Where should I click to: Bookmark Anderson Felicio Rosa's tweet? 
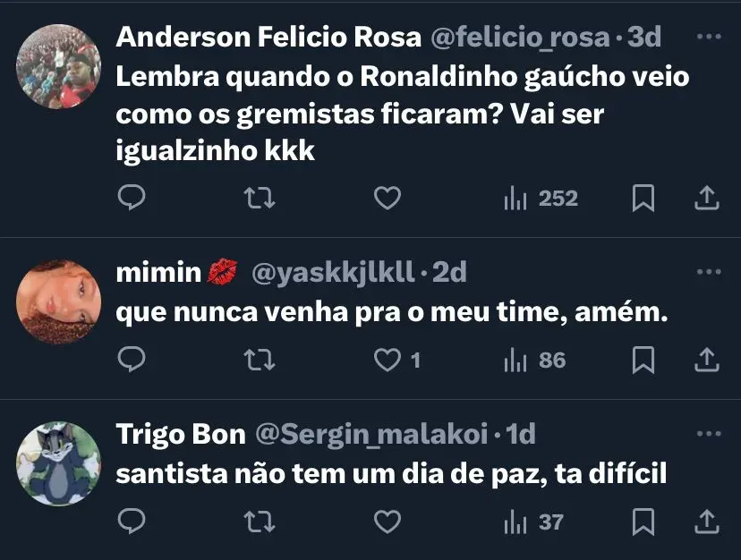pyautogui.click(x=643, y=199)
